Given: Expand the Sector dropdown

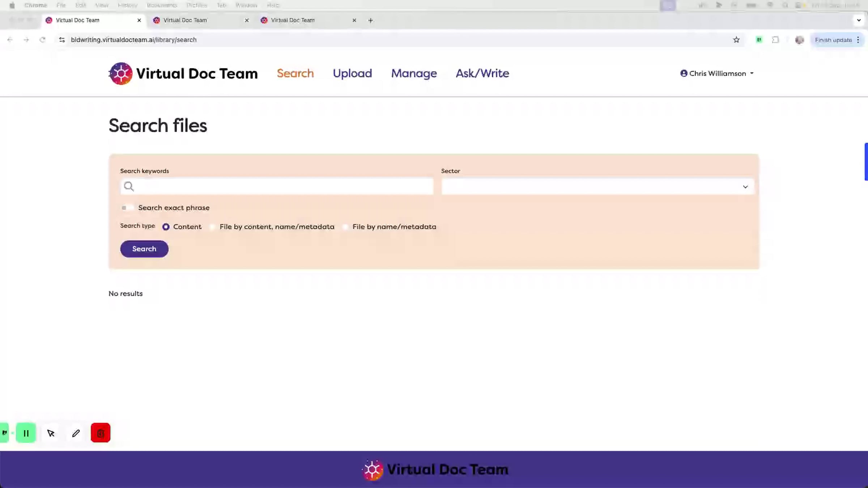Looking at the screenshot, I should click(597, 187).
